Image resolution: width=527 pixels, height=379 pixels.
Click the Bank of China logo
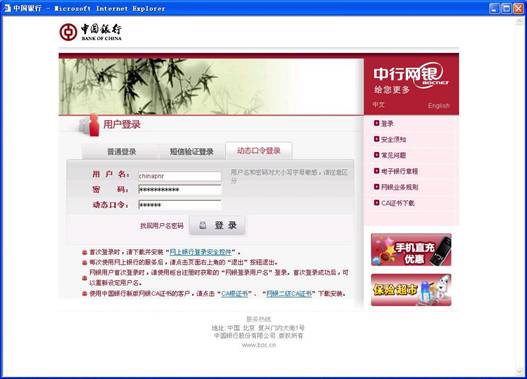click(90, 32)
